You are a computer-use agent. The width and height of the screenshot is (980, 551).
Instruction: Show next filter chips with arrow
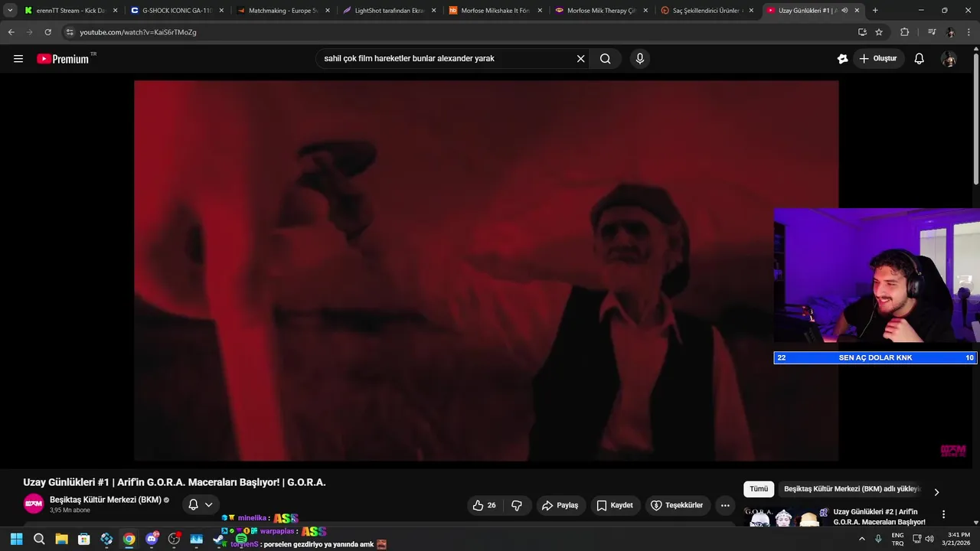[x=936, y=492]
